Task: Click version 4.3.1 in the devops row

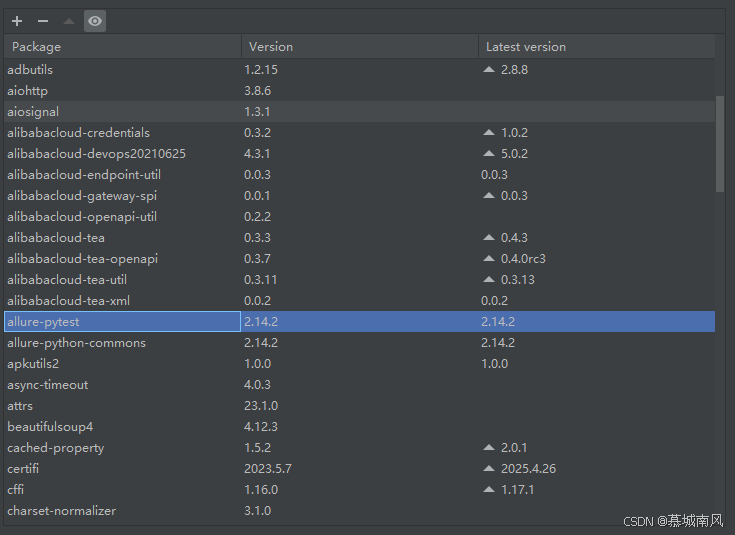Action: [257, 153]
